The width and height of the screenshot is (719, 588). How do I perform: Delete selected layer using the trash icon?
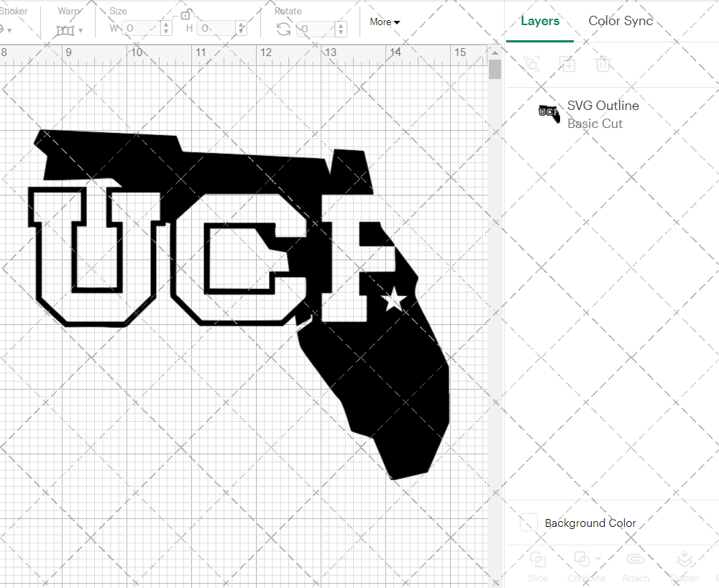coord(604,64)
